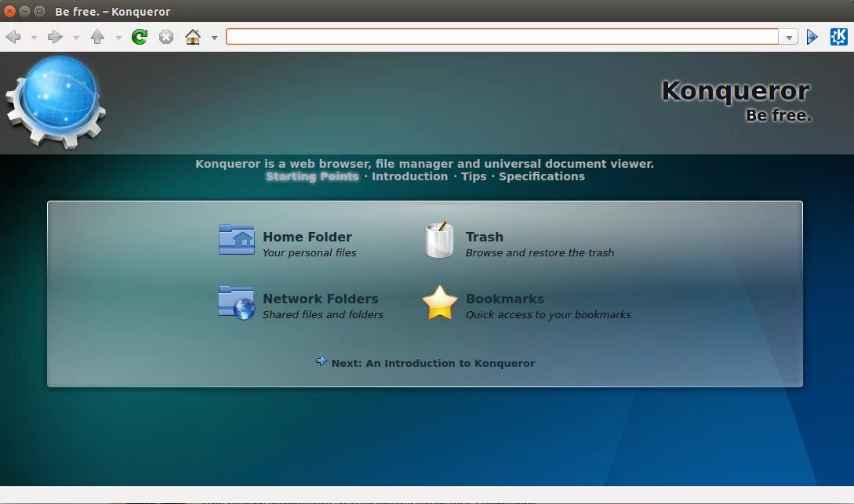Maximize the Konqueror window
This screenshot has height=504, width=854.
(x=39, y=11)
